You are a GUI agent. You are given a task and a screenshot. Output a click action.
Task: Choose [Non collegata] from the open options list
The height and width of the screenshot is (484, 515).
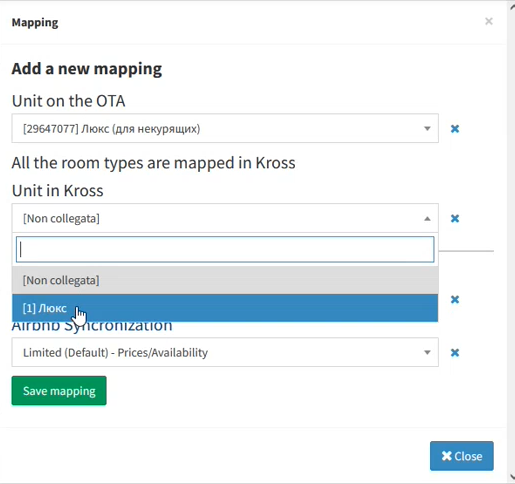[x=225, y=280]
